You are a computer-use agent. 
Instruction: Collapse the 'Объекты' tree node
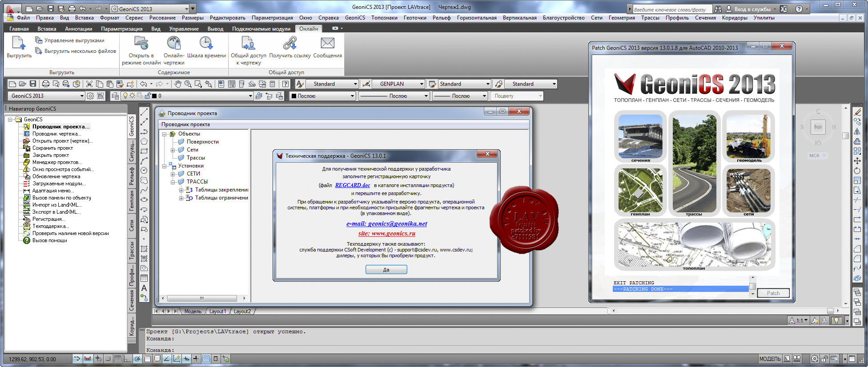pos(165,134)
